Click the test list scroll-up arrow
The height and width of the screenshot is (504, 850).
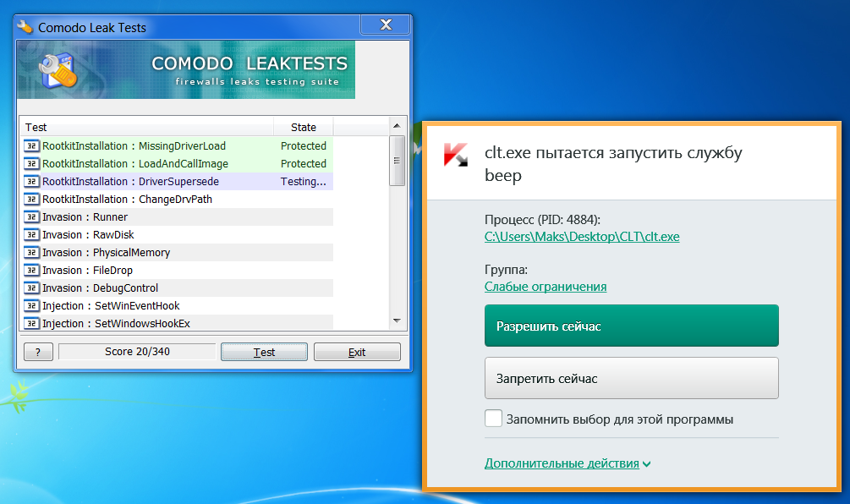(397, 126)
